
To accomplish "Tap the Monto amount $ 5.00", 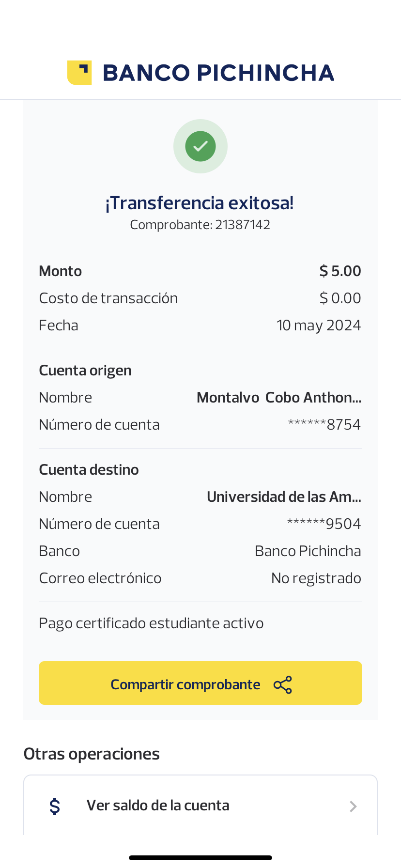I will (x=340, y=271).
